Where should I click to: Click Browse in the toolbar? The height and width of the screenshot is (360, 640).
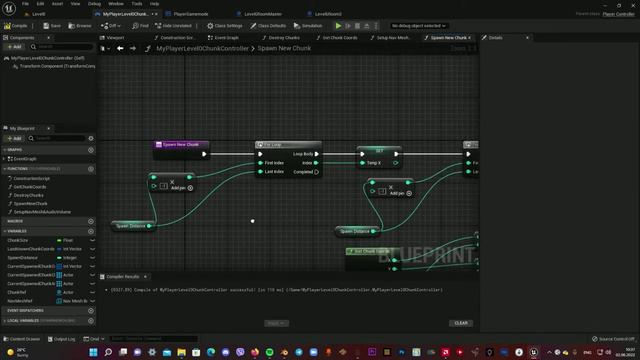pyautogui.click(x=80, y=26)
